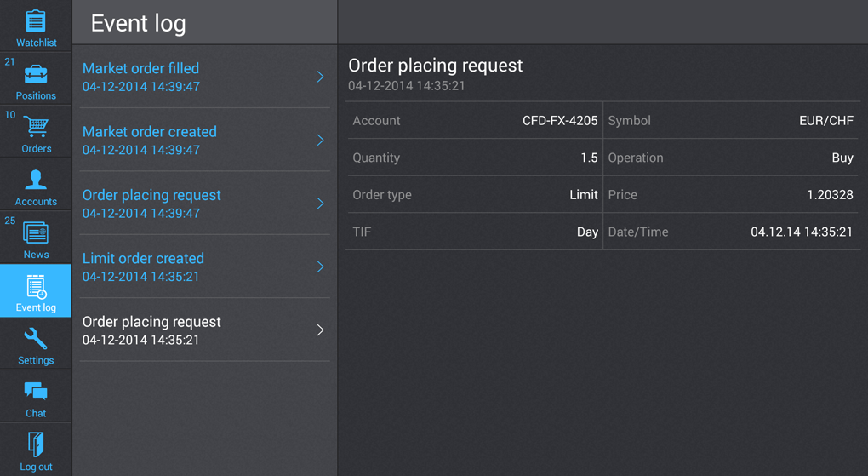Click chevron on Order placing request 14:39:47

click(x=320, y=204)
